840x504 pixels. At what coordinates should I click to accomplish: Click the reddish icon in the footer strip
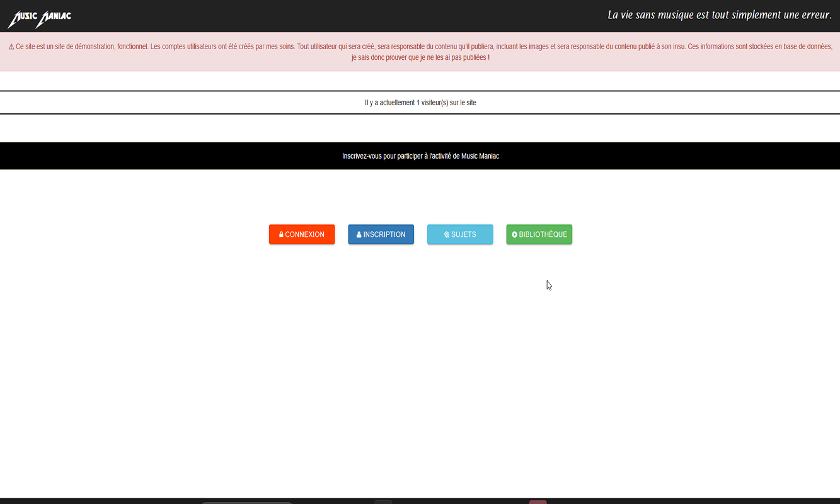(538, 501)
